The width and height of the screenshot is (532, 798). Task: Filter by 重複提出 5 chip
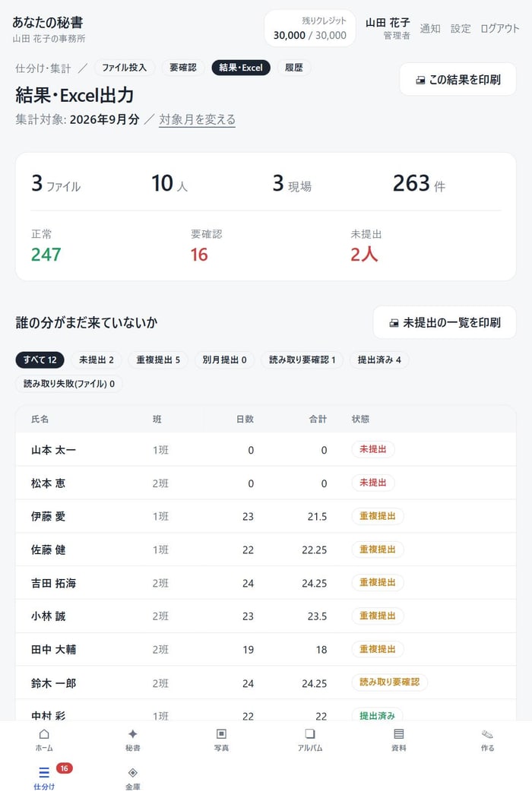tap(158, 359)
